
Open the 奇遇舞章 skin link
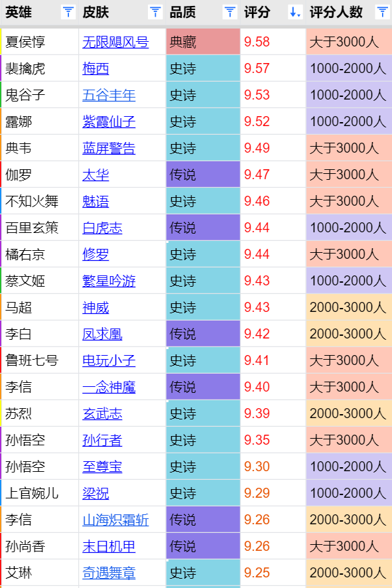coord(109,573)
